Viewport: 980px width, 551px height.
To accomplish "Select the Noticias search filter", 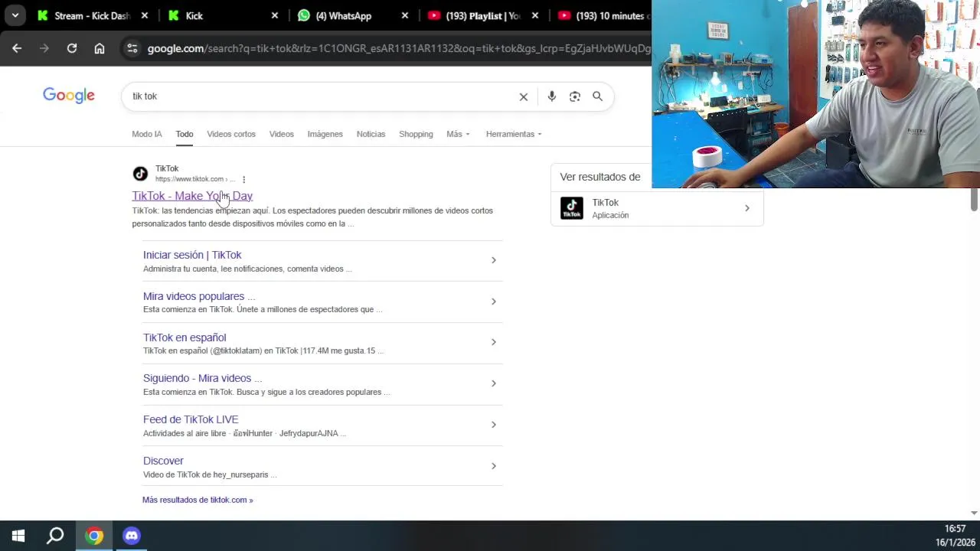I will (371, 134).
